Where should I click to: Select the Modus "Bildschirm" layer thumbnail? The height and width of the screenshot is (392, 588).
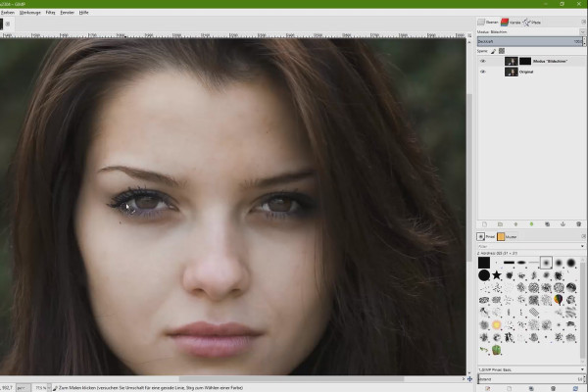click(x=512, y=61)
